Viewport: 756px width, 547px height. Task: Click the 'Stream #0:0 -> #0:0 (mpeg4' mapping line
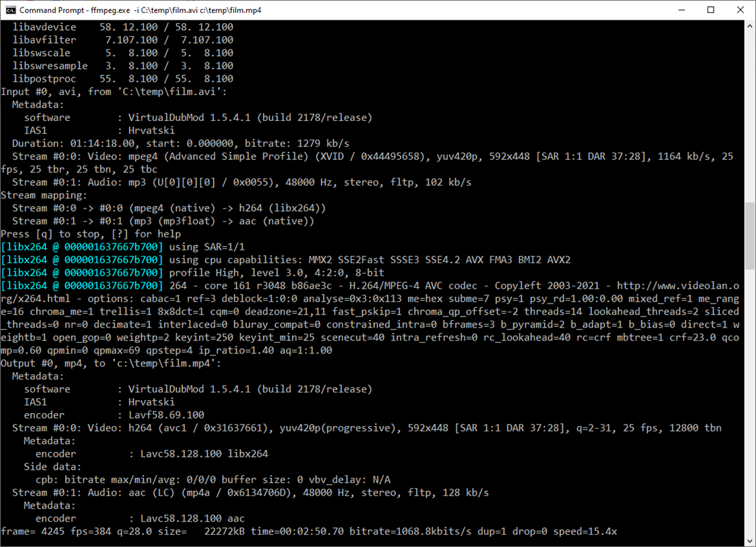click(170, 208)
